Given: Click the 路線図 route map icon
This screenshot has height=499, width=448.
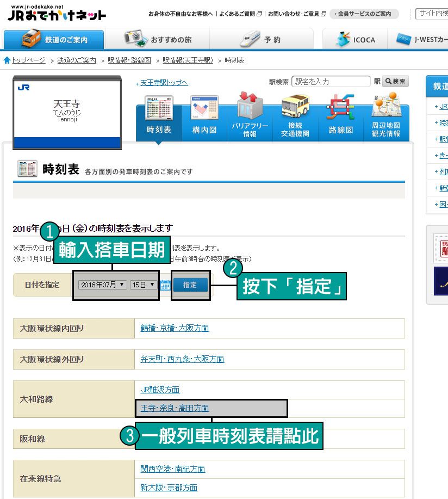Looking at the screenshot, I should (340, 116).
